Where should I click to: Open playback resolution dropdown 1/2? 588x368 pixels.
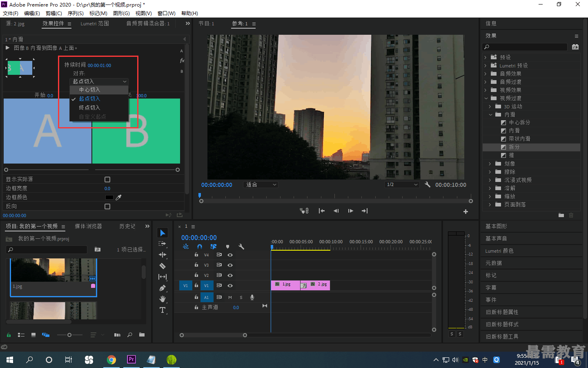coord(402,184)
